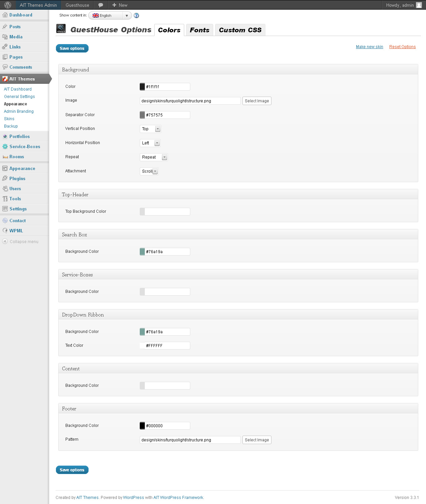This screenshot has height=504, width=426.
Task: Click the top Save options button
Action: click(72, 48)
